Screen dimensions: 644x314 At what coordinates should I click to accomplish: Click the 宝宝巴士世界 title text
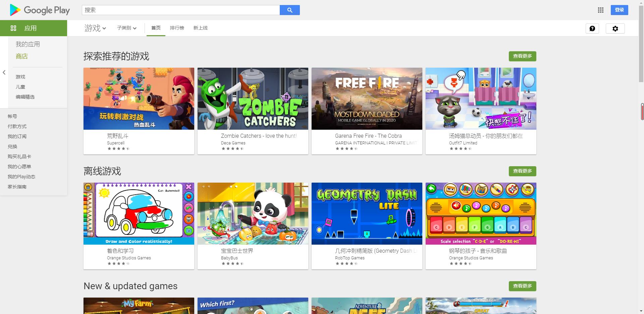[x=237, y=251]
